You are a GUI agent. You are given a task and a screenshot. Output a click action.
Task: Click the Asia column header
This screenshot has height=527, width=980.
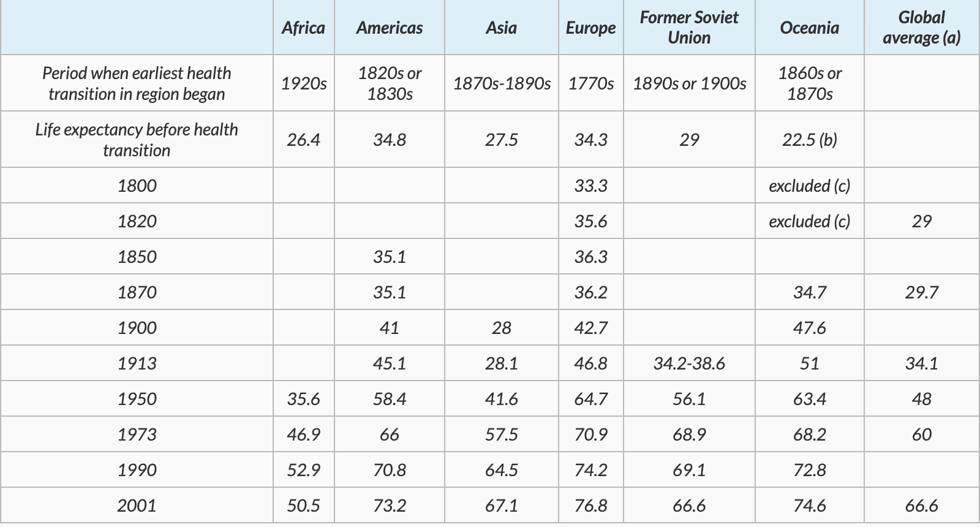pyautogui.click(x=501, y=28)
